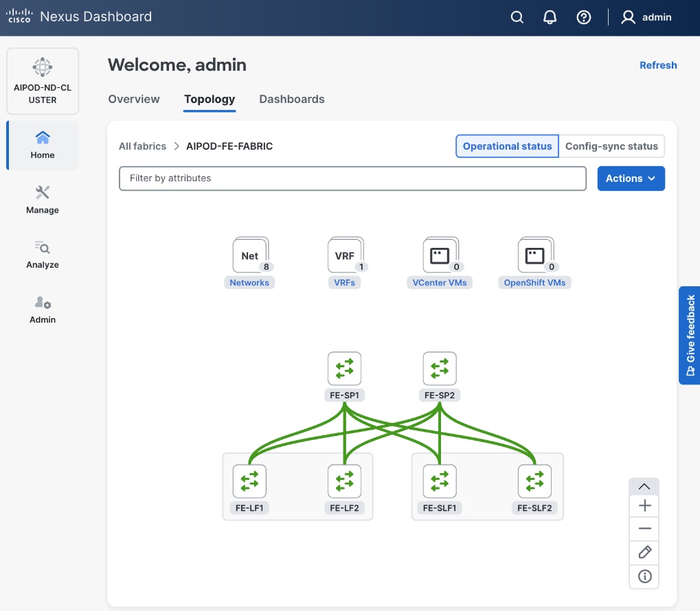This screenshot has height=611, width=700.
Task: Select the Analyze sidebar item
Action: pyautogui.click(x=42, y=255)
